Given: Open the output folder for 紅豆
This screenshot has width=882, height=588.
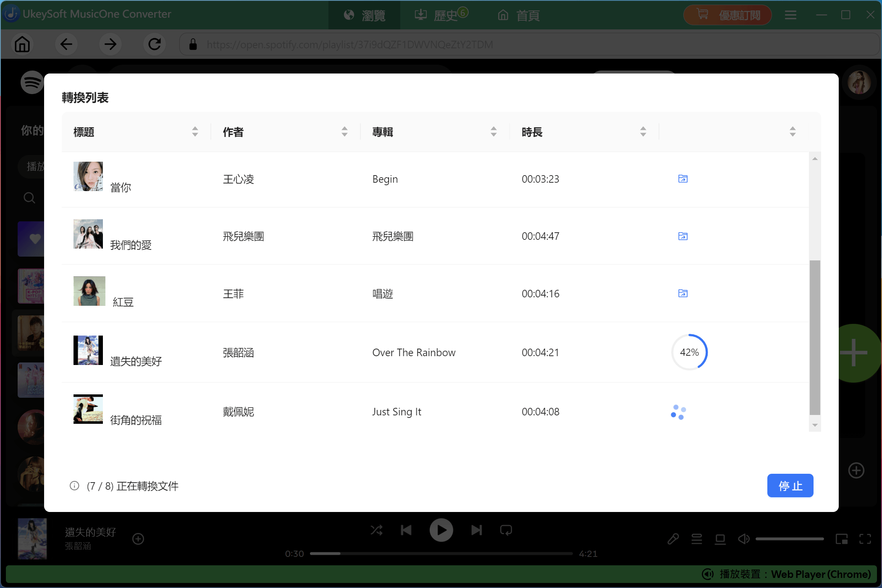Looking at the screenshot, I should (x=682, y=294).
